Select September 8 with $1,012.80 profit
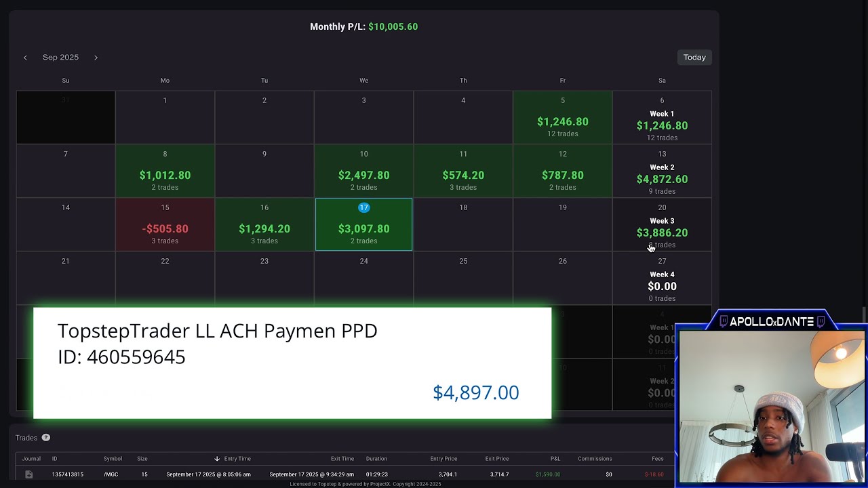Viewport: 868px width, 488px height. click(165, 171)
